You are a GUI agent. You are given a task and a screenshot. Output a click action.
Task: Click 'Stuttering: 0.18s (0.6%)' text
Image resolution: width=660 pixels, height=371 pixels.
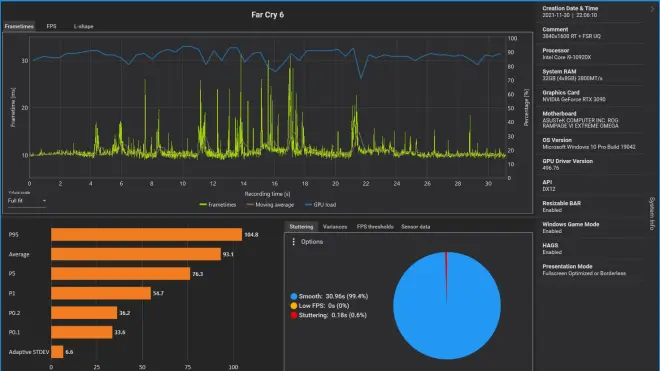333,315
